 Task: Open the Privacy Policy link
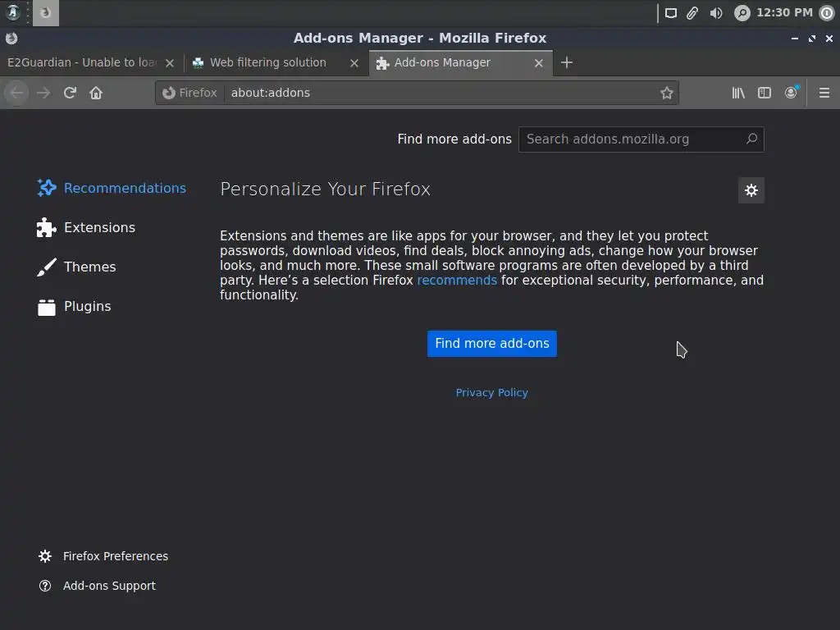tap(492, 392)
